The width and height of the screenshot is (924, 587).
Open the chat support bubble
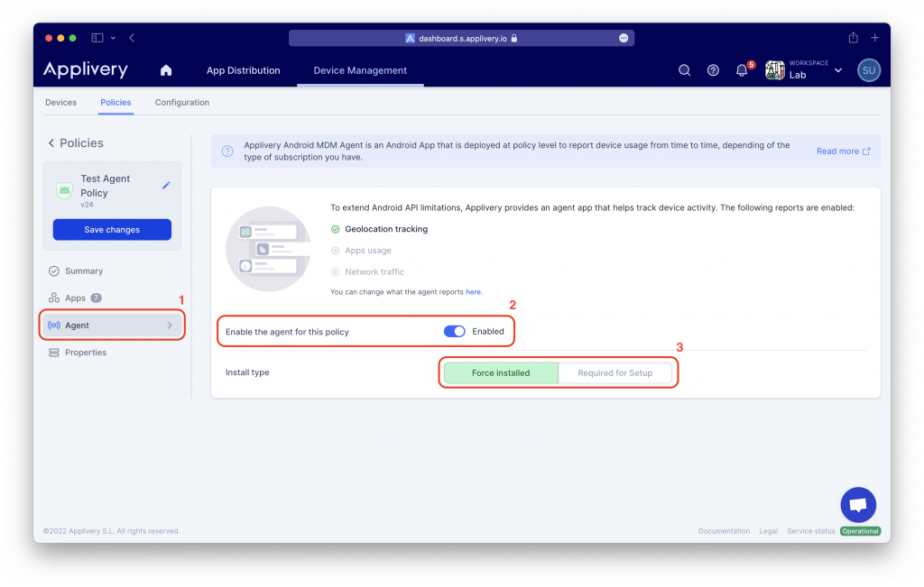click(x=858, y=505)
